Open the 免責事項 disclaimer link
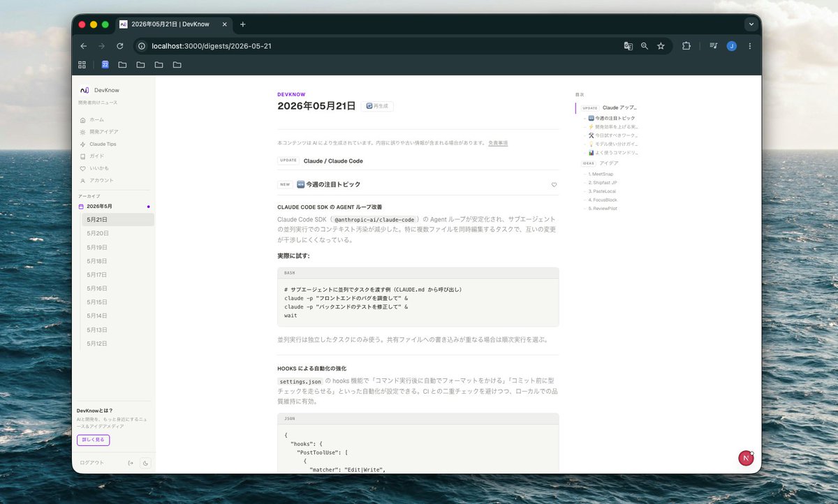Screen dimensions: 838x504 tap(498, 142)
